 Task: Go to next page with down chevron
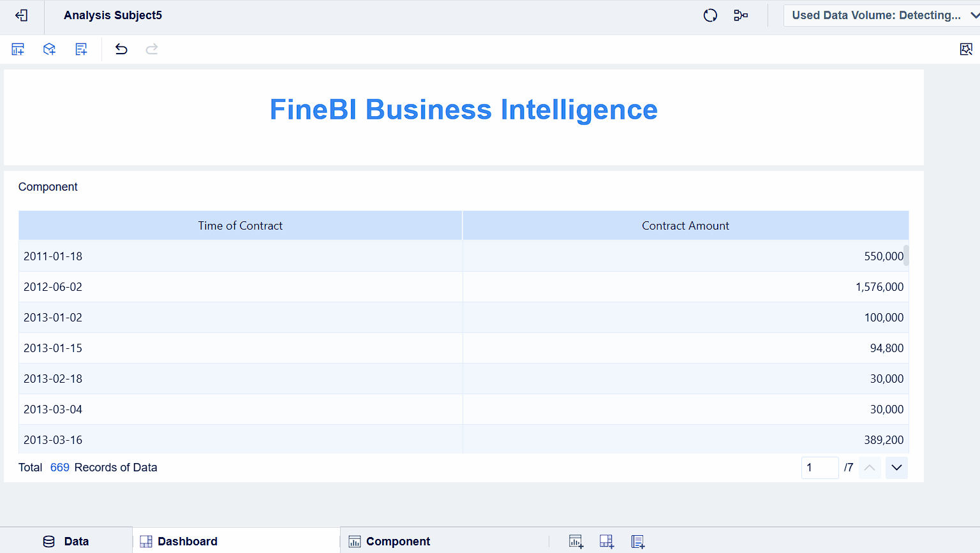point(896,468)
